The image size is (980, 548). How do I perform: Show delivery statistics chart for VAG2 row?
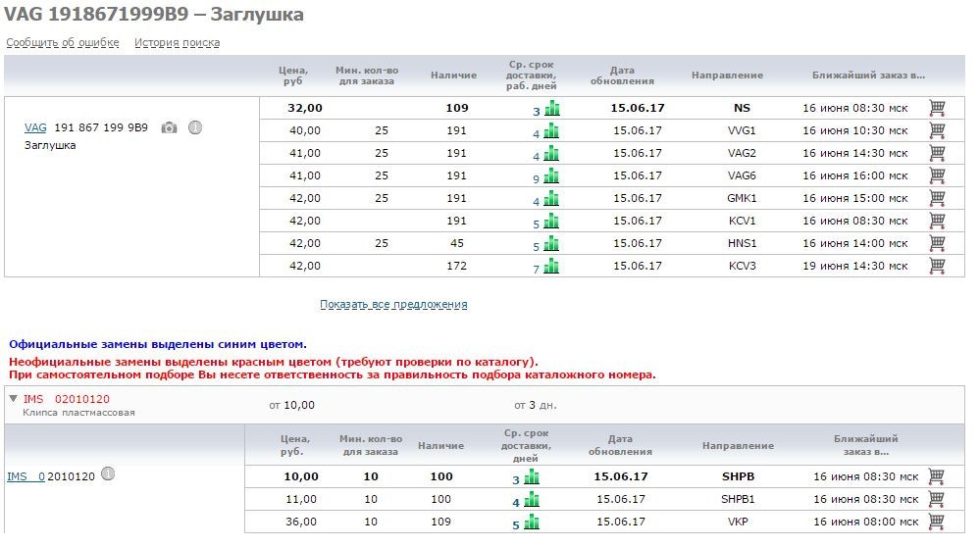pos(552,154)
